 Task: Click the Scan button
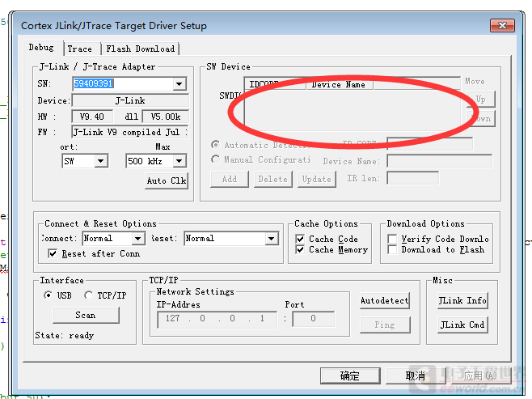tap(86, 315)
